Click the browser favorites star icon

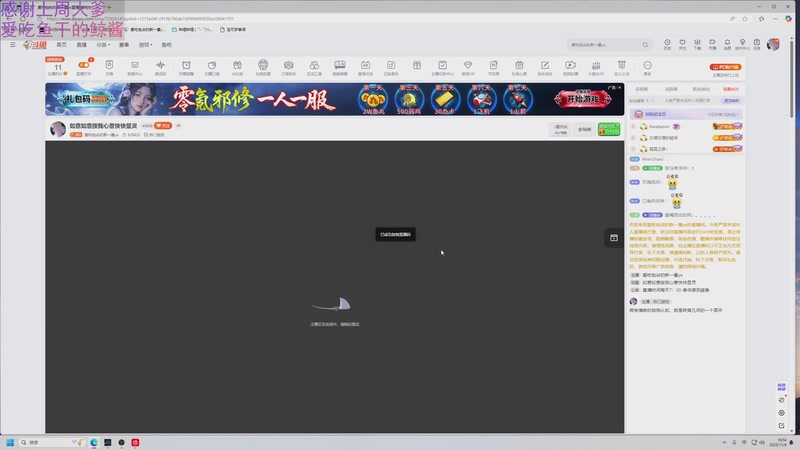point(745,19)
